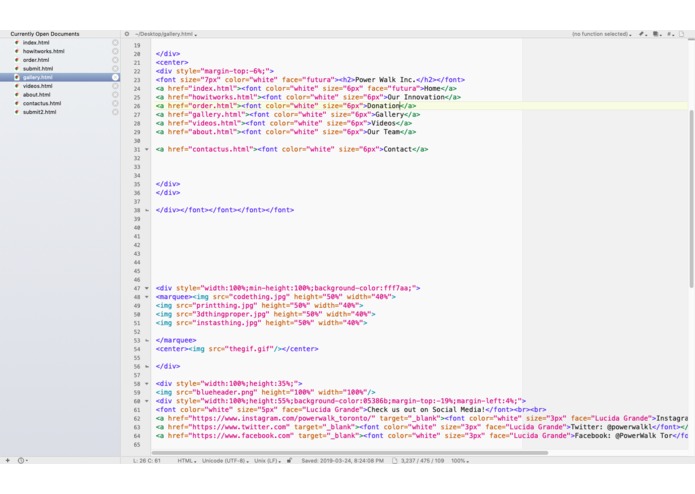Select gallery.html in the sidebar
The height and width of the screenshot is (494, 695).
coord(60,77)
